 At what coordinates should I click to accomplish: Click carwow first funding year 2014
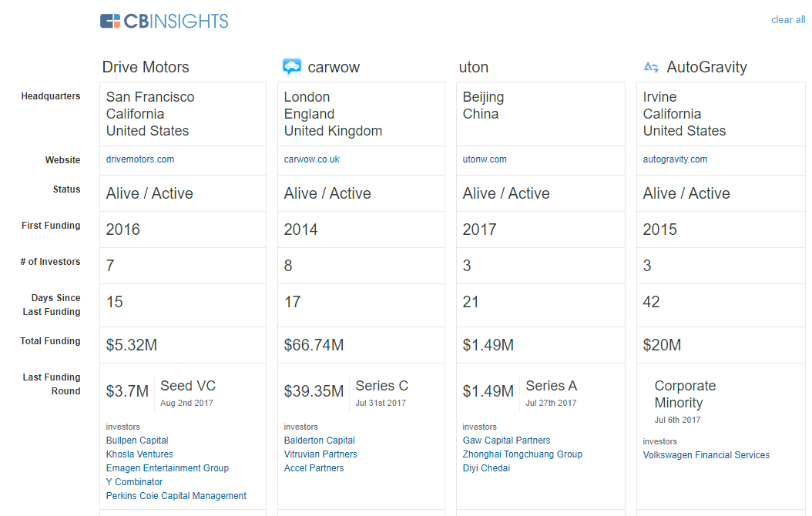pos(300,230)
